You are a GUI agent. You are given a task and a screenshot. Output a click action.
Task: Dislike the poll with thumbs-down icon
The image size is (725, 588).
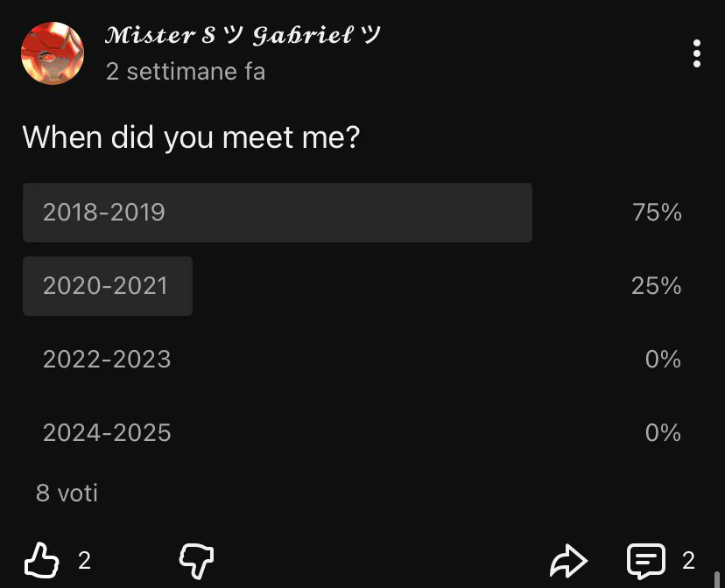196,560
